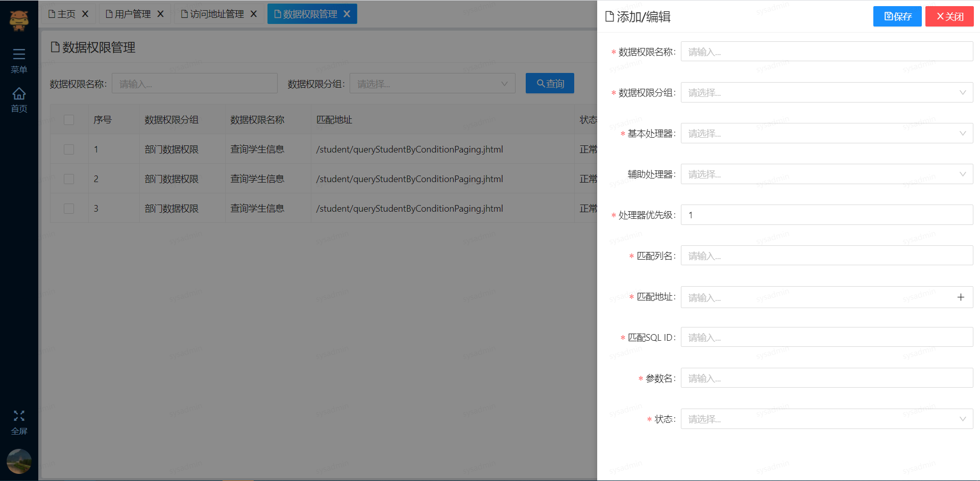Viewport: 980px width, 481px height.
Task: Close the 访问地址管理 tab
Action: 254,14
